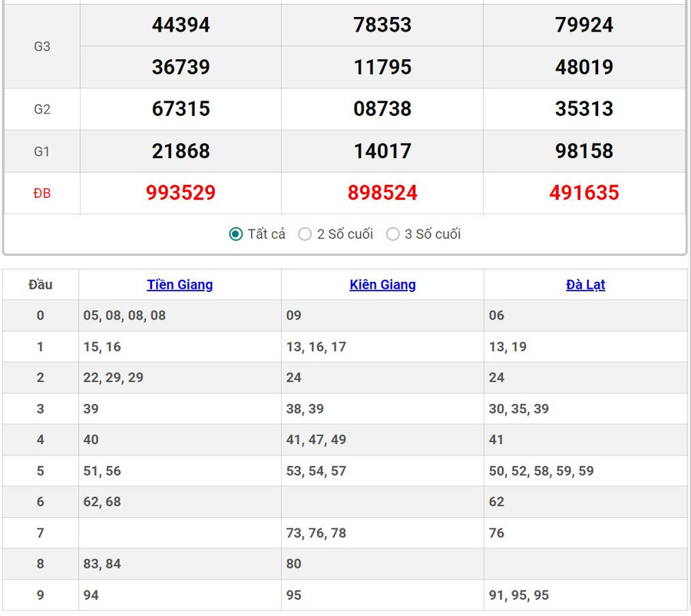Choose the "2 Số cuối" radio button
The height and width of the screenshot is (616, 691).
(306, 234)
